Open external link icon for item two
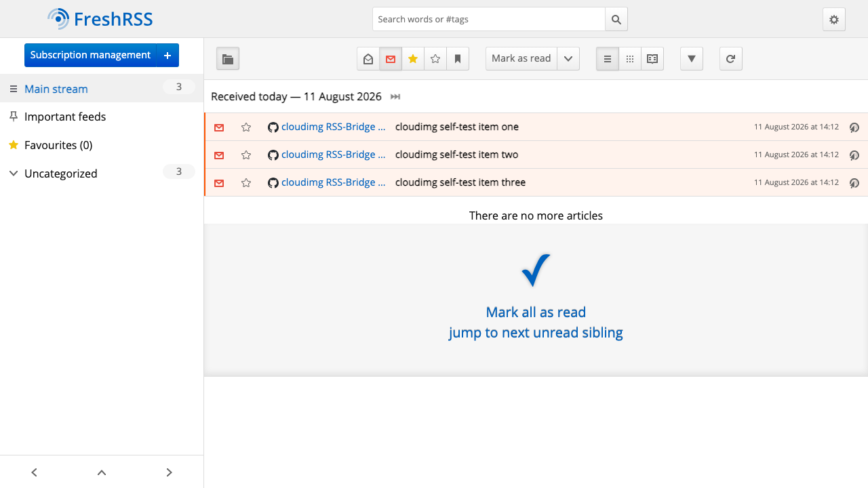The height and width of the screenshot is (488, 868). pos(854,155)
